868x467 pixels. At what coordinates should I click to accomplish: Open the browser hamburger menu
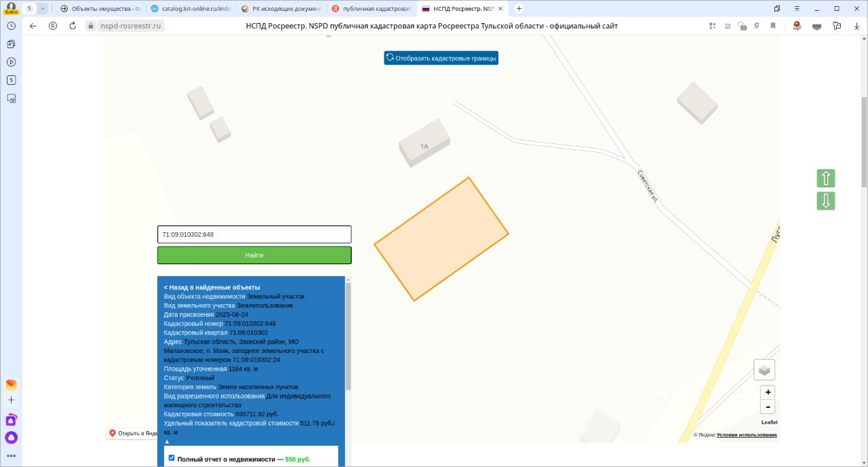pos(795,8)
